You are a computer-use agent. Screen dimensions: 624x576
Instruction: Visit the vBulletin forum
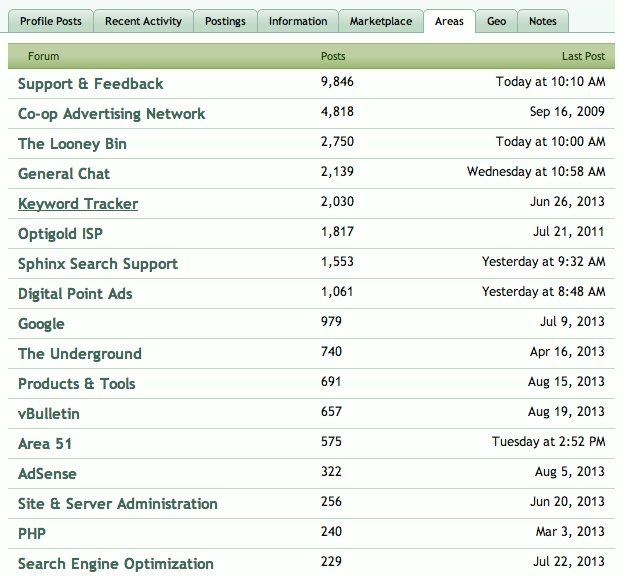click(49, 414)
